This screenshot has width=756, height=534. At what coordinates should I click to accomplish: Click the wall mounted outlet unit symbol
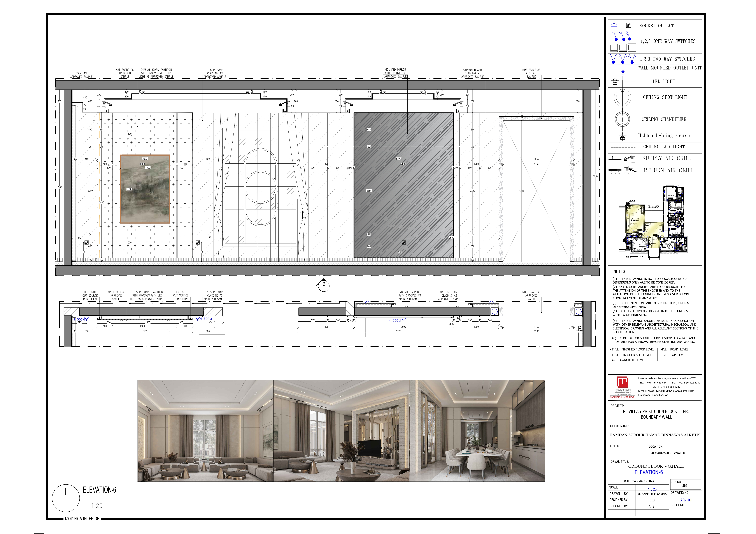pos(623,72)
